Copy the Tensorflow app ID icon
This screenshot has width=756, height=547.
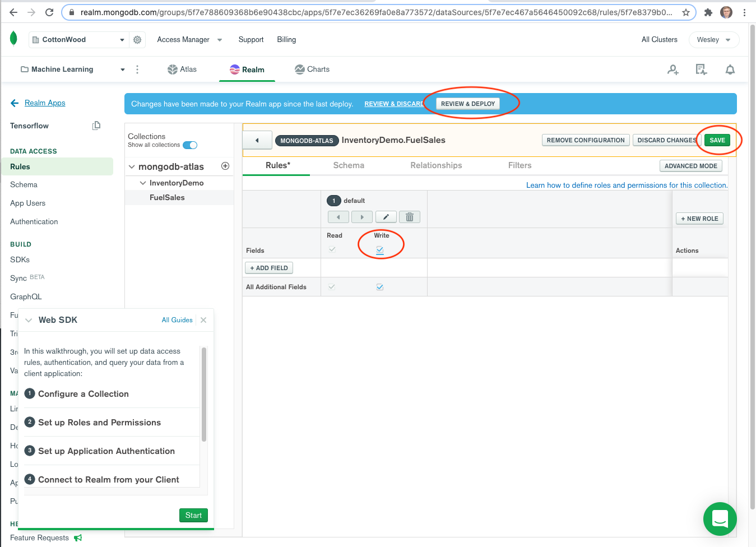[96, 126]
